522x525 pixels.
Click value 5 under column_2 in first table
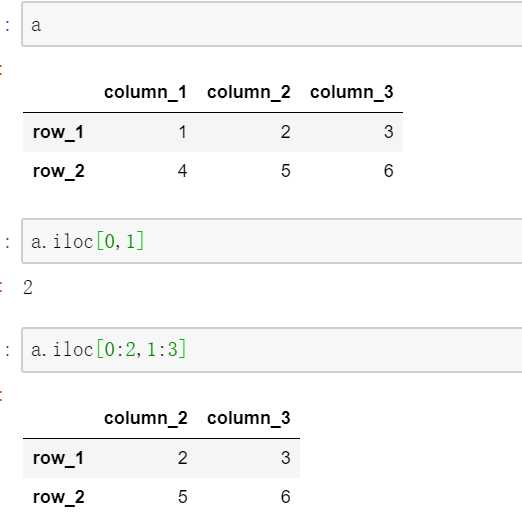[285, 171]
